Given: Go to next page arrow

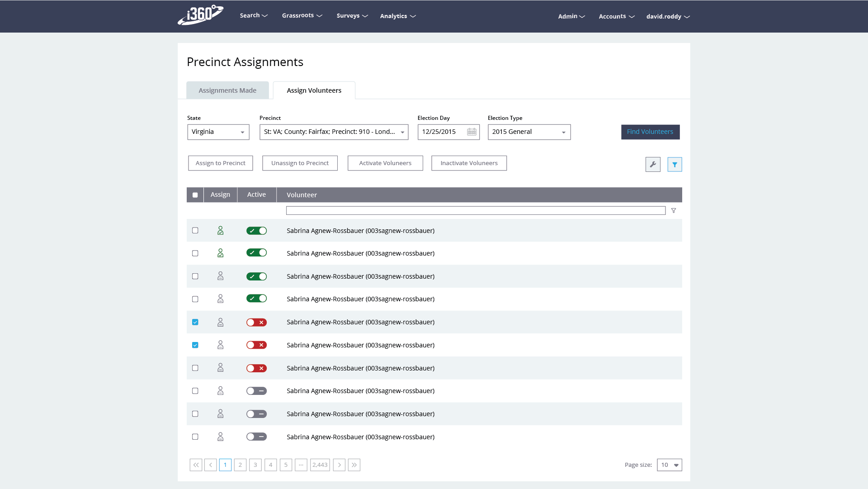Looking at the screenshot, I should click(339, 465).
